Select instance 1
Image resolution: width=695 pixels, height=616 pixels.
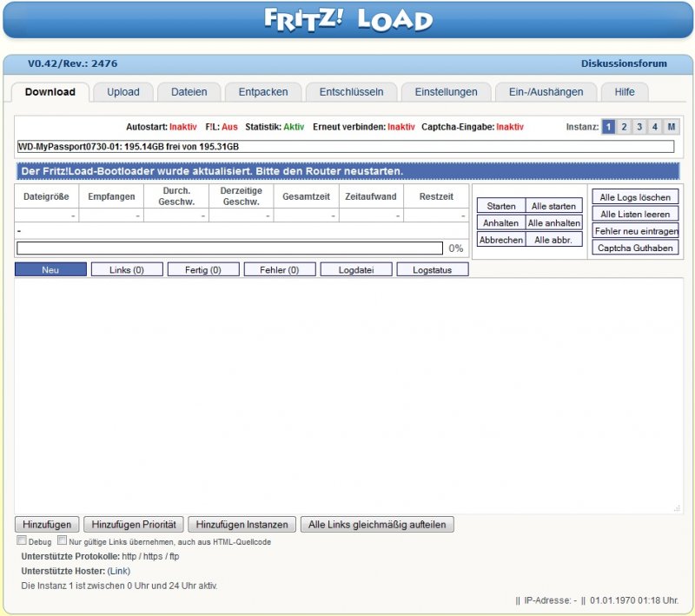(608, 127)
